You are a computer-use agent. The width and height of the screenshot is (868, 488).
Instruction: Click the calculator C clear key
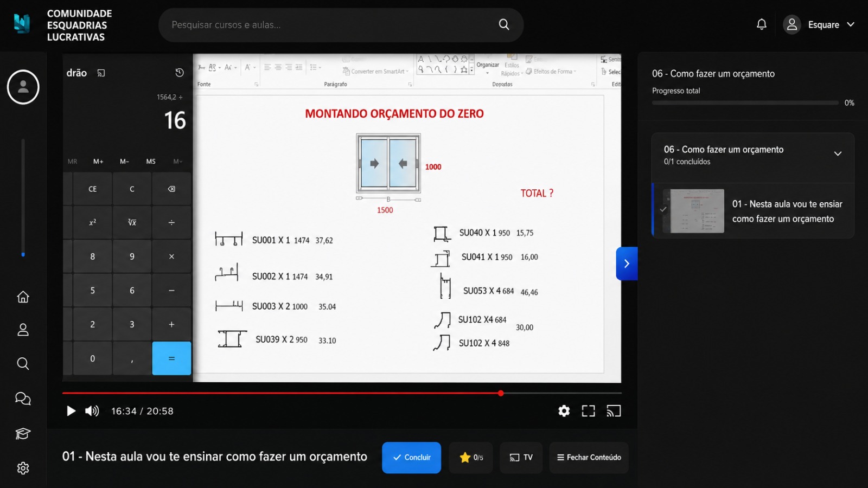[x=132, y=189]
